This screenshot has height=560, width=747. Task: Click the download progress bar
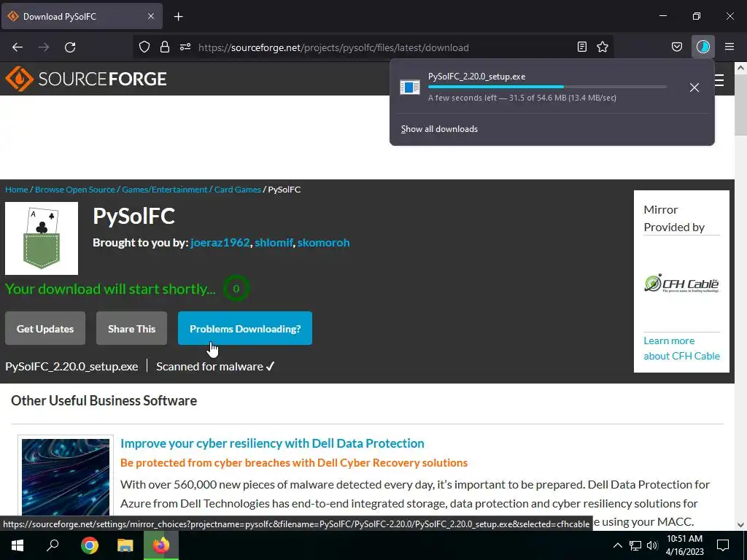pyautogui.click(x=547, y=87)
